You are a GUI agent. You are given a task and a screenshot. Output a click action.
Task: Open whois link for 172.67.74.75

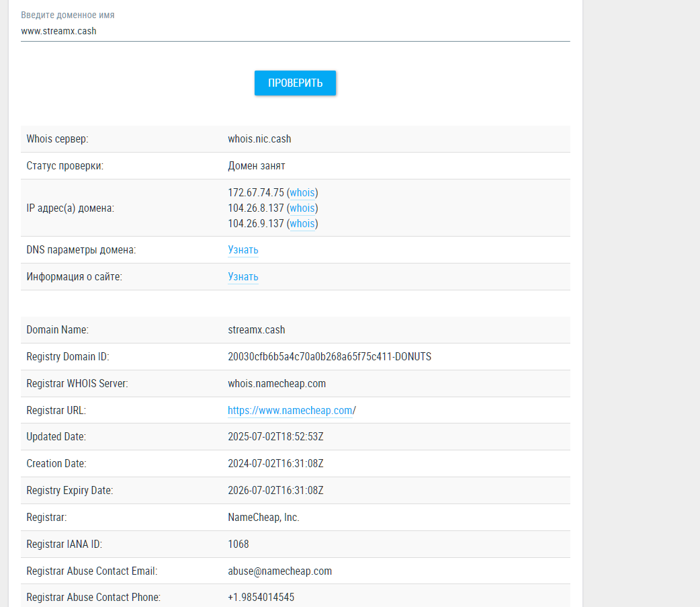pyautogui.click(x=302, y=193)
